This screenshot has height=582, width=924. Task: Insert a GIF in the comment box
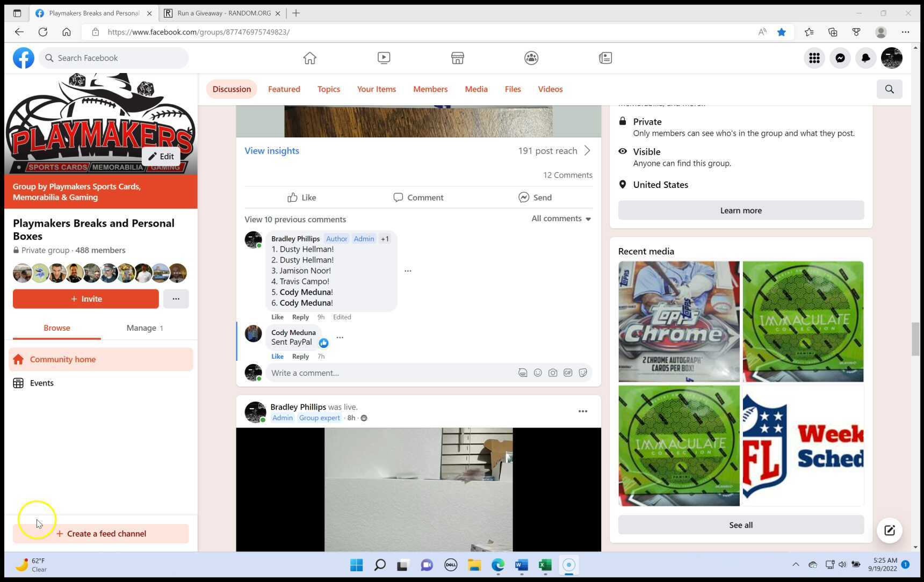coord(568,373)
